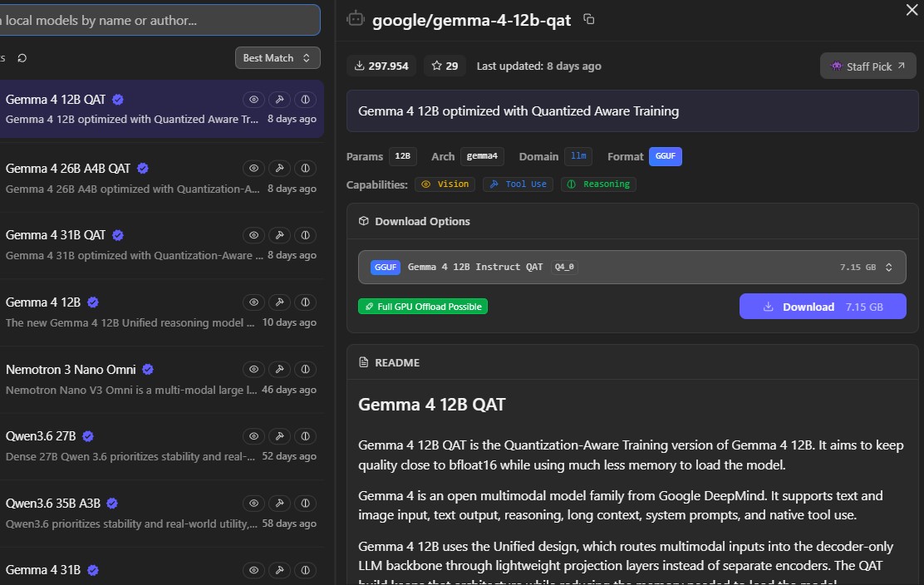Click the reasoning icon on Qwen3.6 27B
This screenshot has height=585, width=924.
(305, 436)
